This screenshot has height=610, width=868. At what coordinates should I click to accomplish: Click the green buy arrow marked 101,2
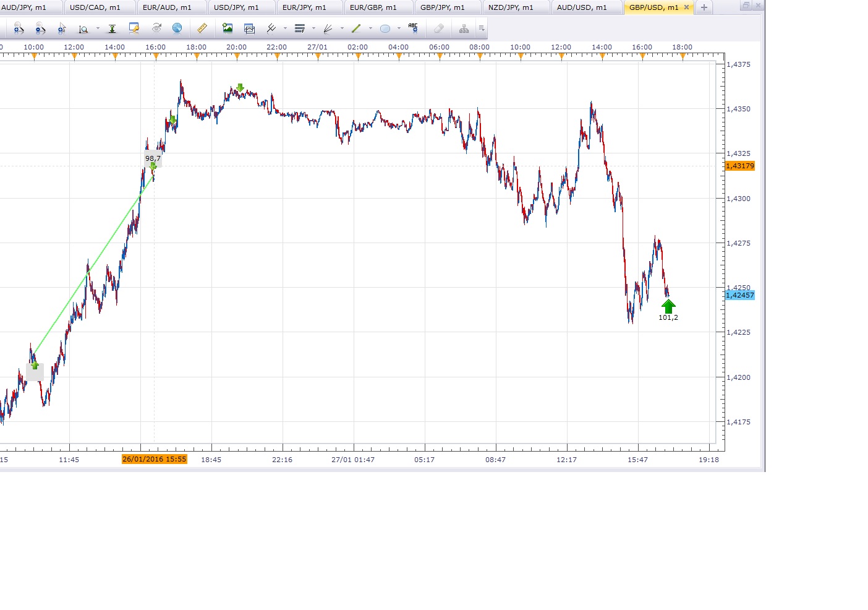(x=668, y=307)
